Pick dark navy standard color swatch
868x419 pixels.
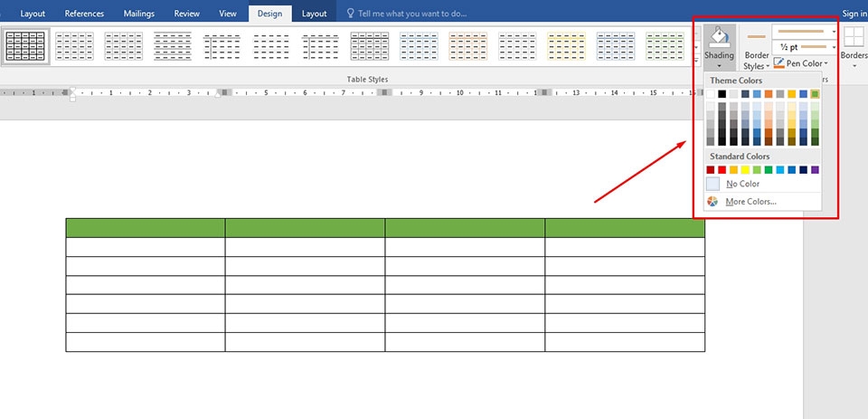[x=803, y=170]
